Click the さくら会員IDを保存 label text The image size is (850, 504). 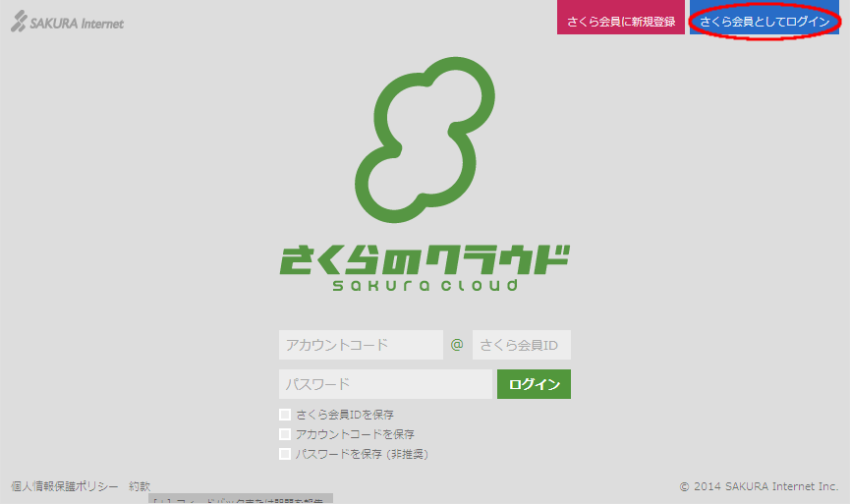pyautogui.click(x=351, y=415)
